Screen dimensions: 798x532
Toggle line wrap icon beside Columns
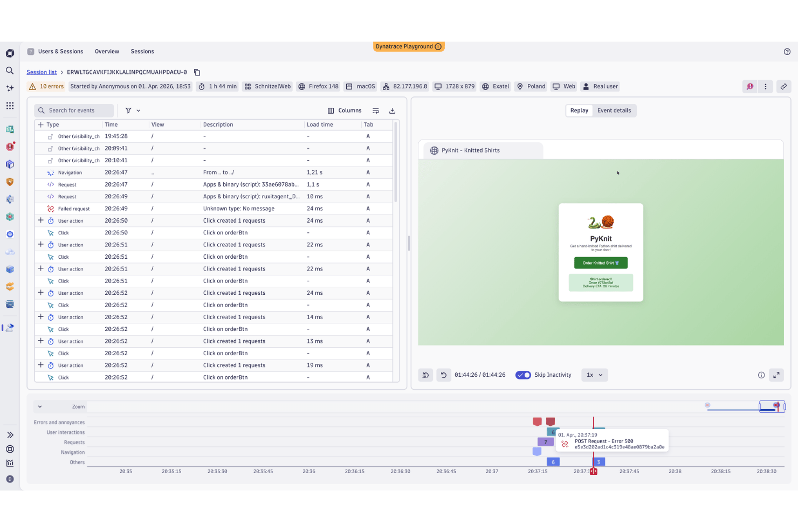point(376,110)
